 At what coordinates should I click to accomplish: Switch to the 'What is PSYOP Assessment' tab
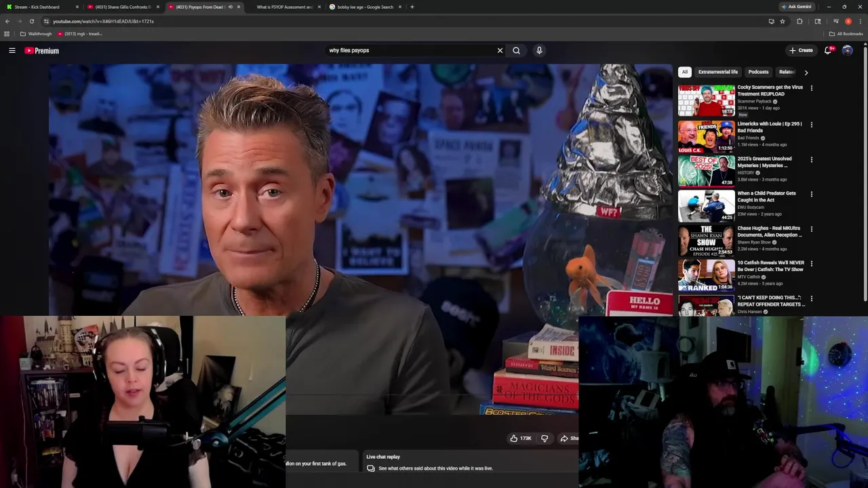[283, 7]
